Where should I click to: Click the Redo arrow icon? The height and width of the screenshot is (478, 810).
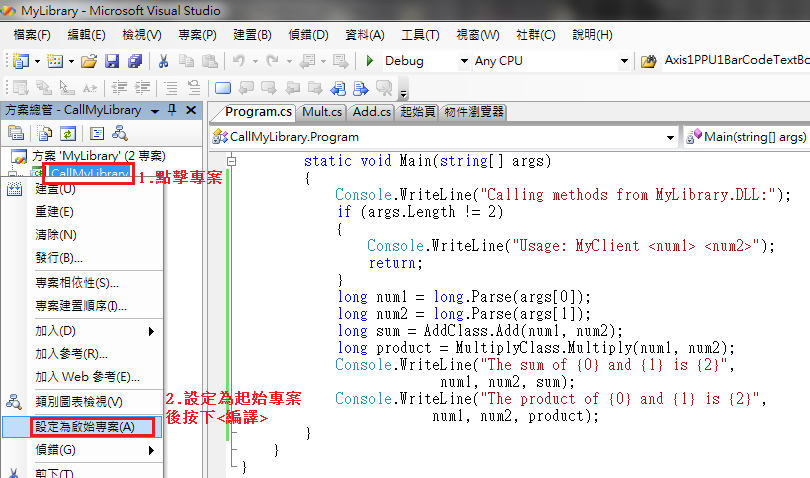click(x=272, y=61)
